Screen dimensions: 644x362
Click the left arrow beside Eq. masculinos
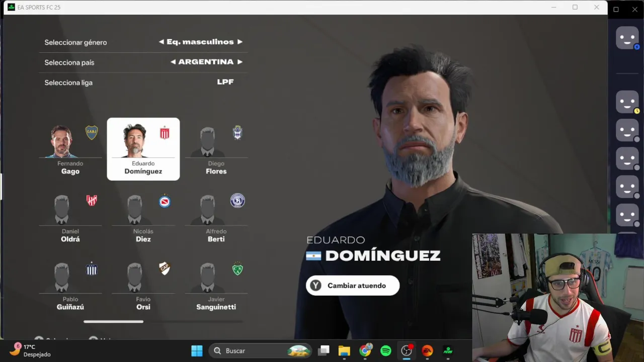tap(162, 42)
